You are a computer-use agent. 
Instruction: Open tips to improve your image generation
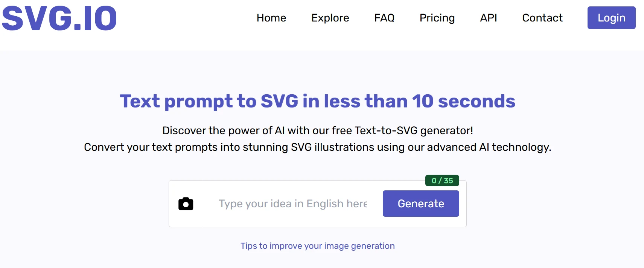317,245
